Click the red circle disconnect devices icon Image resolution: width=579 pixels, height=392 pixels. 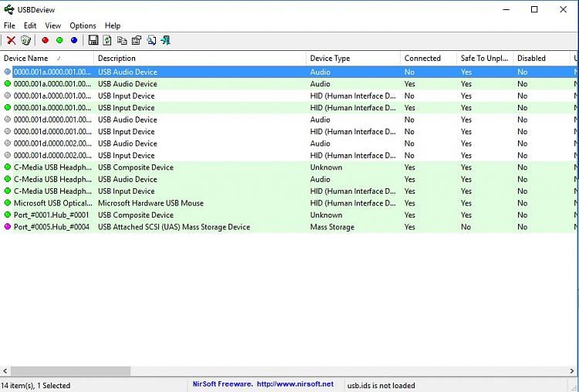45,40
